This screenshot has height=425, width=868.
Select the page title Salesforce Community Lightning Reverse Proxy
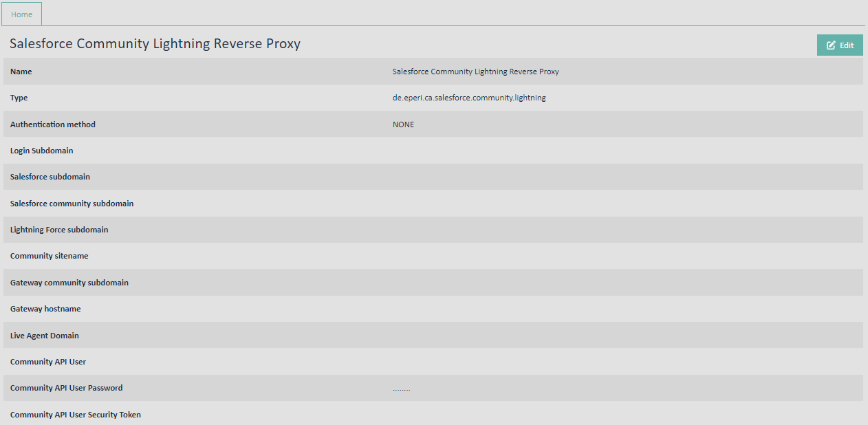pos(155,43)
